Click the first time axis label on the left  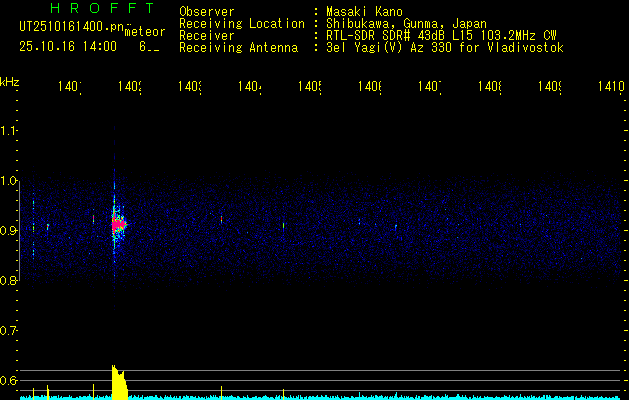coord(69,88)
